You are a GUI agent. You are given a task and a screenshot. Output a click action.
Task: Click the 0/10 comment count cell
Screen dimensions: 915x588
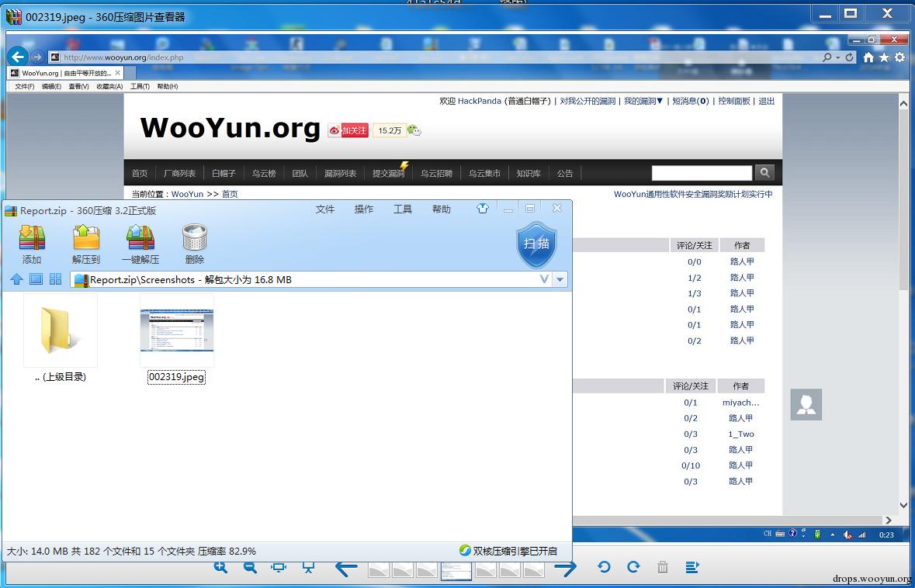(691, 465)
